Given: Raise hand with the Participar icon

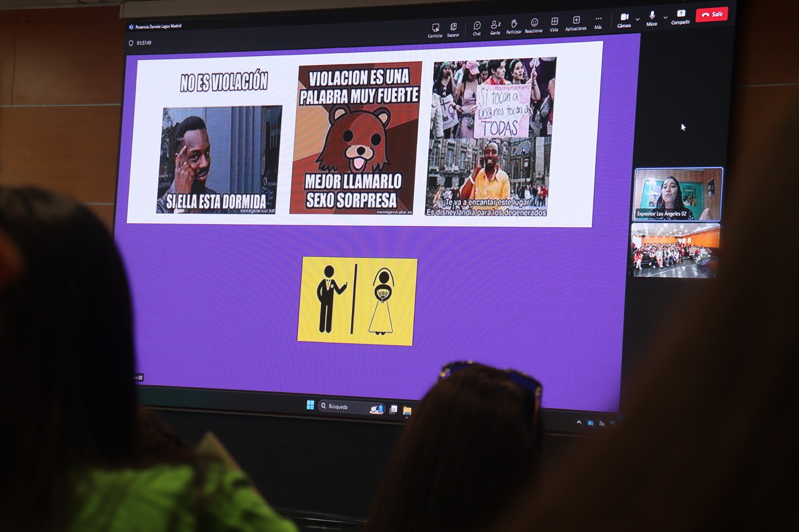Looking at the screenshot, I should tap(514, 27).
